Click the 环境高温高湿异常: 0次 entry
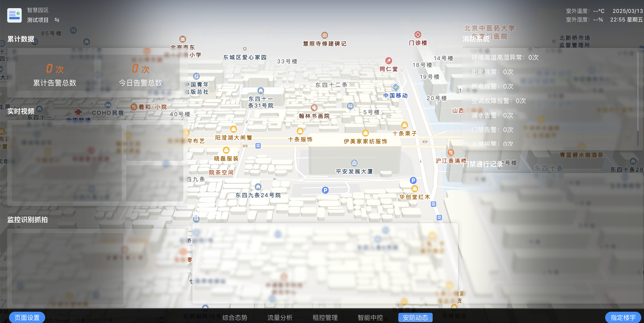Image resolution: width=644 pixels, height=323 pixels. click(x=505, y=58)
